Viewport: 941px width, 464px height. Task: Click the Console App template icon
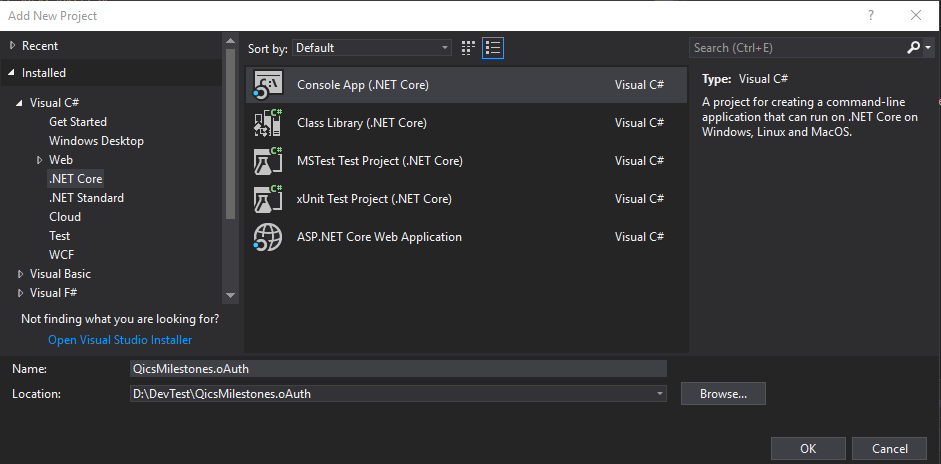pyautogui.click(x=268, y=85)
